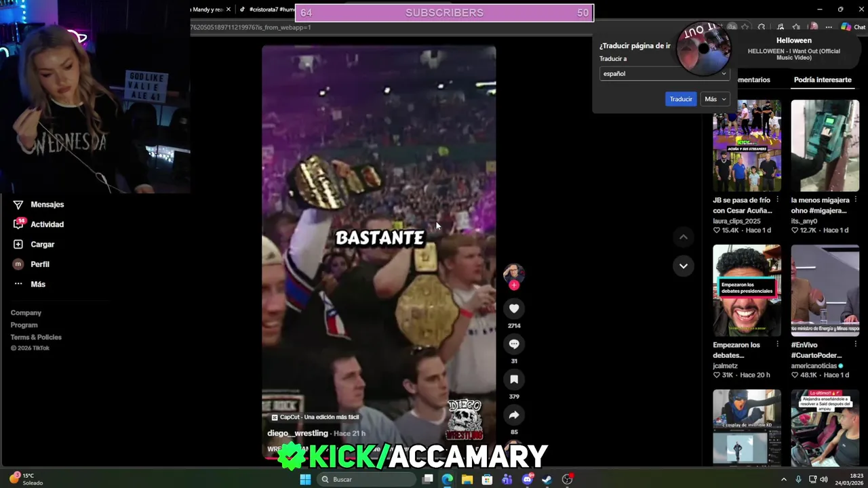Open Mensajes from the TikTok sidebar

tap(39, 205)
